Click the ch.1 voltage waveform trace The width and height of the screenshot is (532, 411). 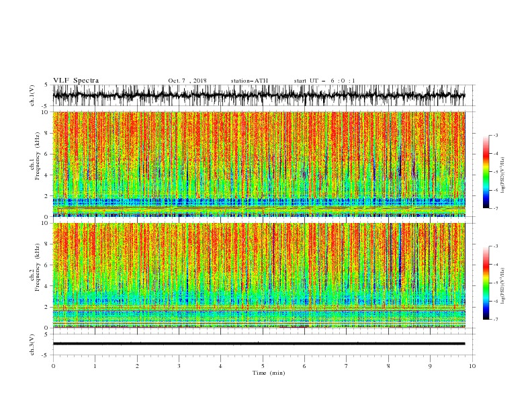click(x=259, y=95)
